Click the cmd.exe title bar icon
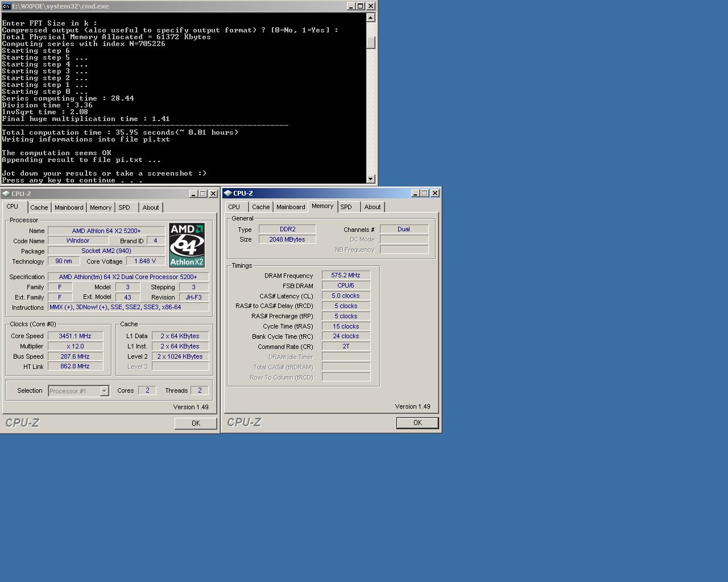 6,6
